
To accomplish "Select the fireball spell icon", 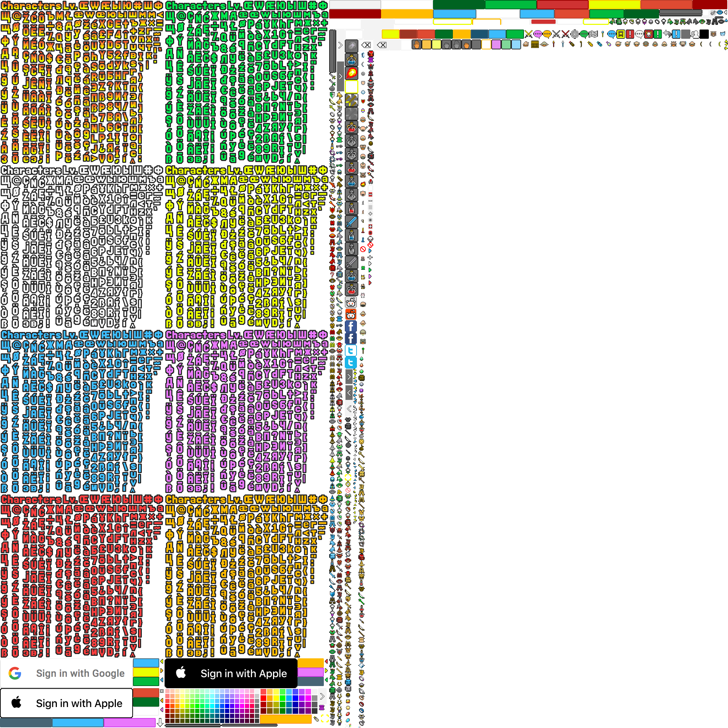I will pyautogui.click(x=352, y=73).
